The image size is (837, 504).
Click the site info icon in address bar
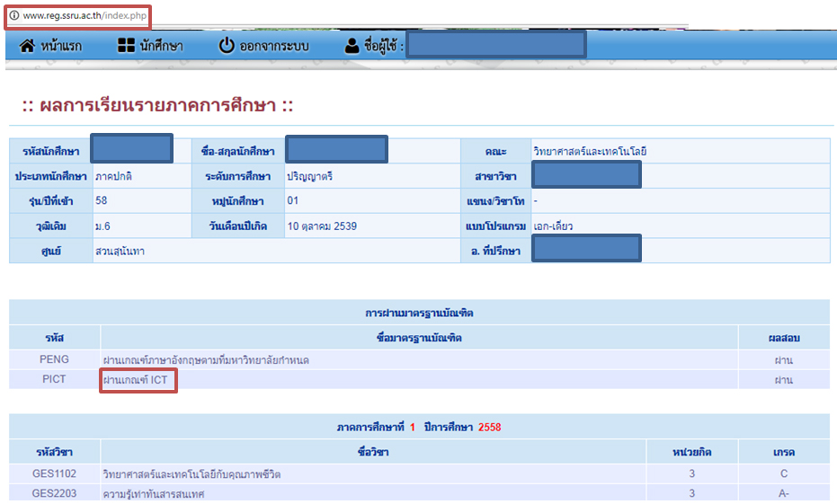point(13,16)
